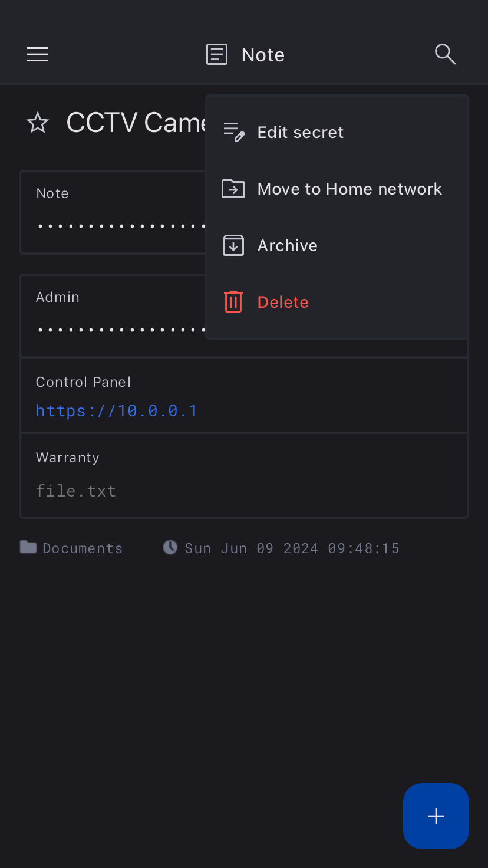Select Edit secret from the menu
Viewport: 488px width, 868px height.
pyautogui.click(x=301, y=132)
